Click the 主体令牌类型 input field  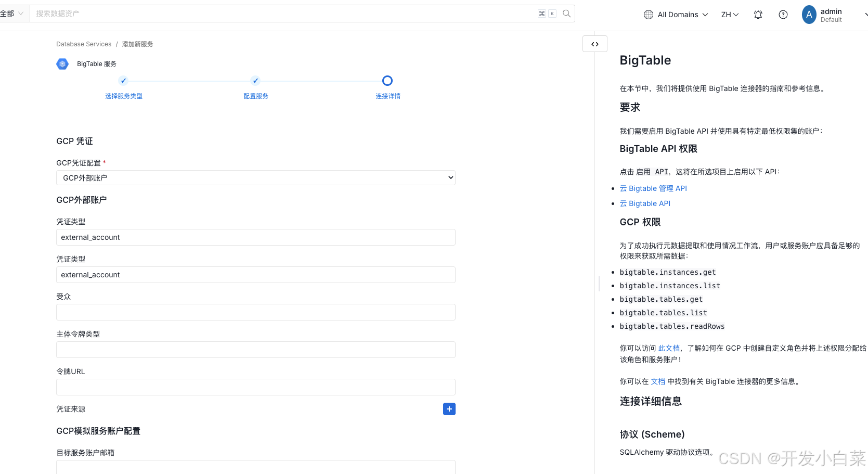coord(256,350)
